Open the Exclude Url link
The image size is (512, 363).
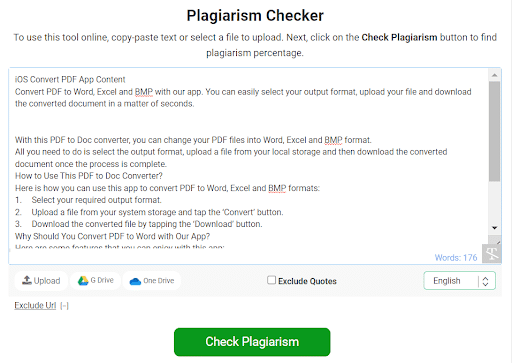[35, 305]
